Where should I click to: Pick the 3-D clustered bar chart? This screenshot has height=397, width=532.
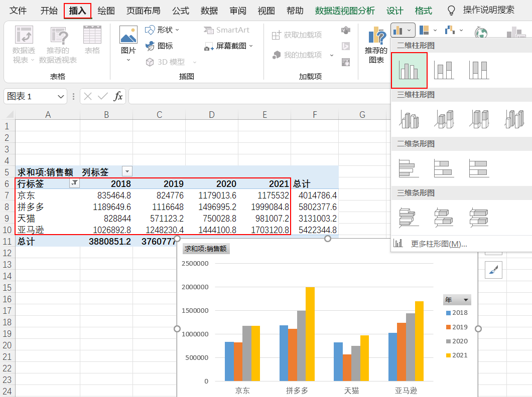coord(409,218)
